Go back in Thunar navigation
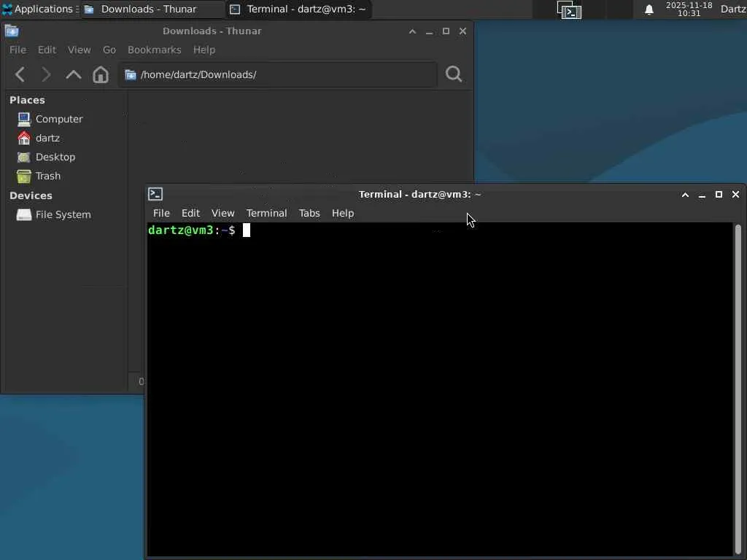 point(20,74)
